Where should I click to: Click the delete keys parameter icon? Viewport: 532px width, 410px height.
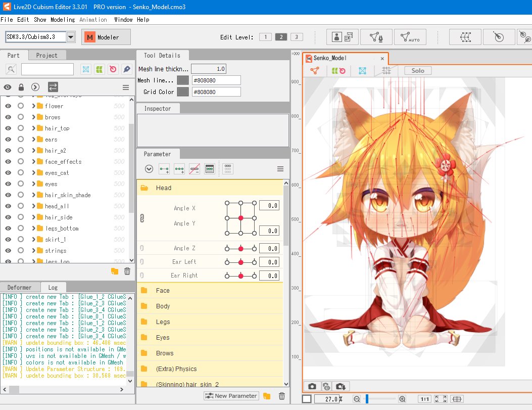coord(195,169)
